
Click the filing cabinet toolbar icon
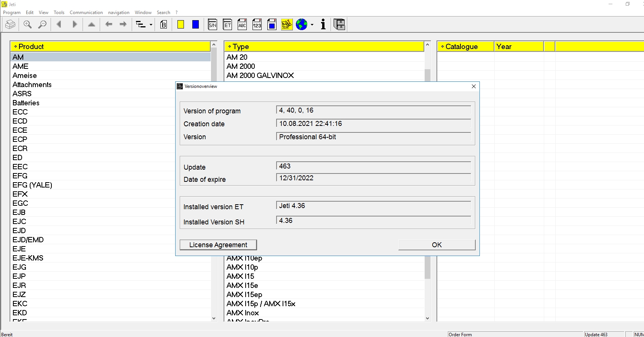pyautogui.click(x=339, y=25)
